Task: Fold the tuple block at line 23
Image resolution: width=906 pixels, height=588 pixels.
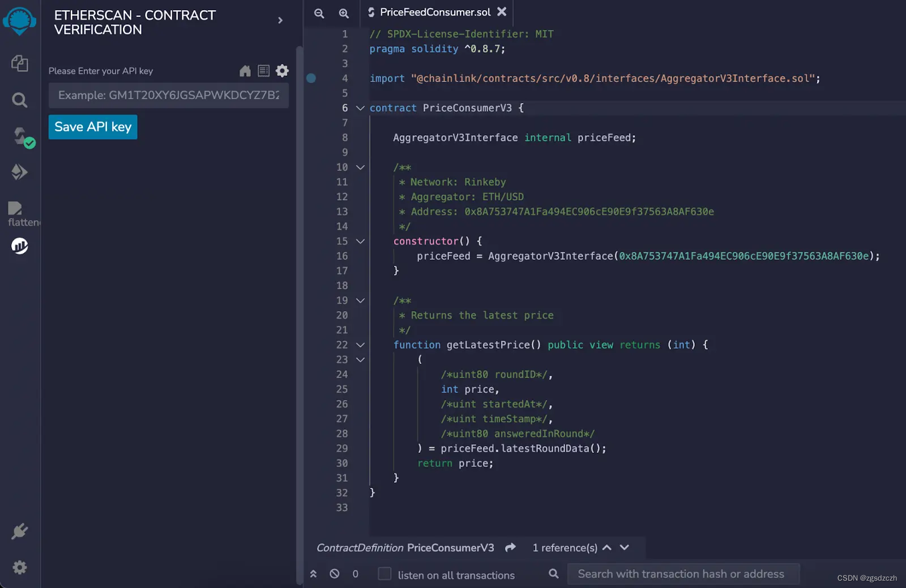Action: coord(360,359)
